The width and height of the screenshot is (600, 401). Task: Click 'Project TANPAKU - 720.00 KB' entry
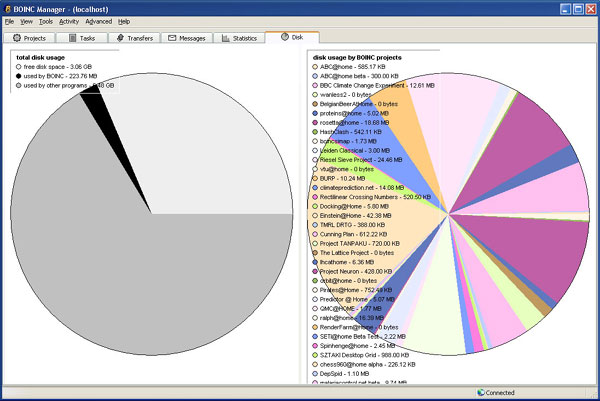click(360, 244)
